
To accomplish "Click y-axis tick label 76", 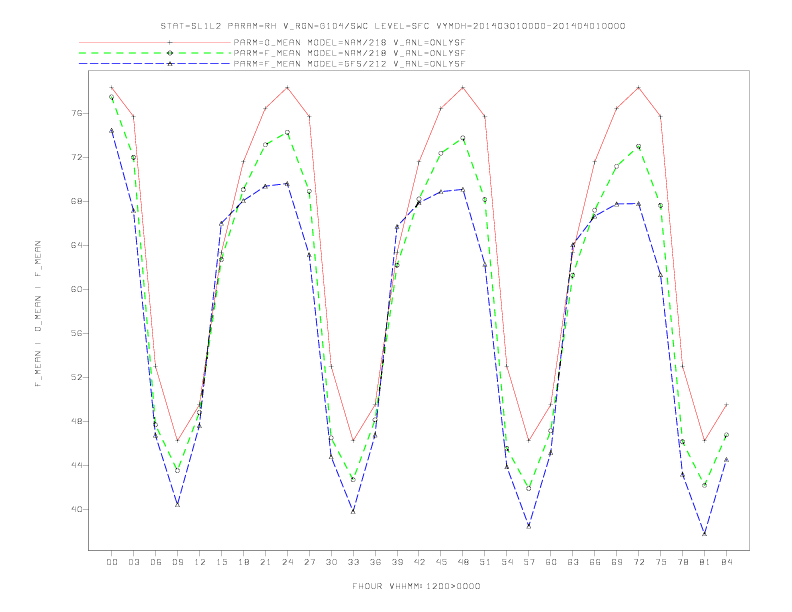I will [x=76, y=114].
